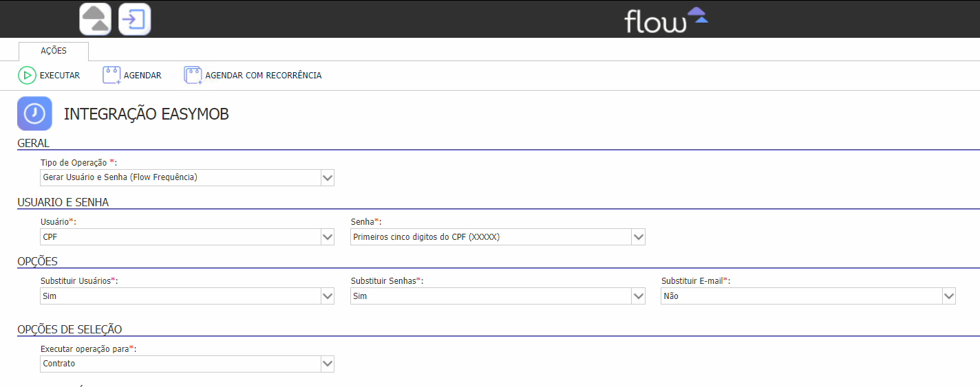The width and height of the screenshot is (980, 387).
Task: Click the AGENDAR COM RECORRÊNCIA label
Action: [264, 76]
